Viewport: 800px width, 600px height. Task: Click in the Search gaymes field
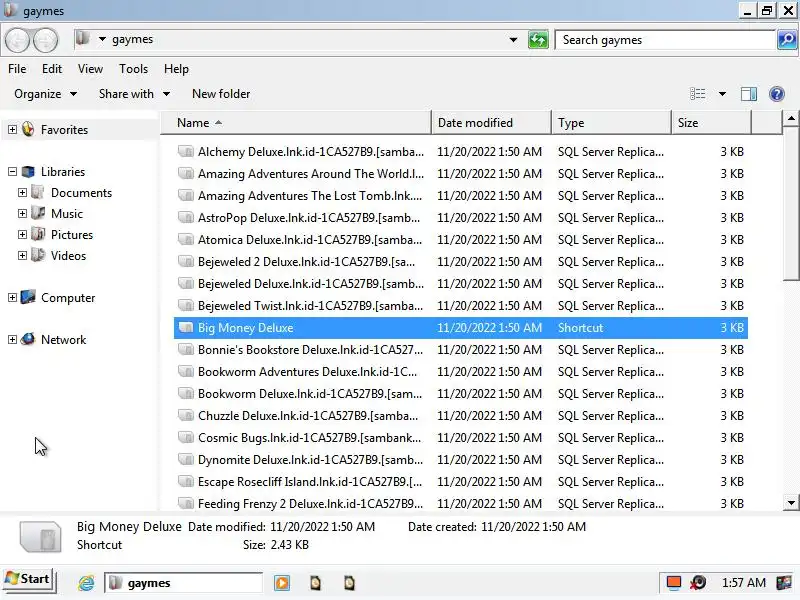665,40
